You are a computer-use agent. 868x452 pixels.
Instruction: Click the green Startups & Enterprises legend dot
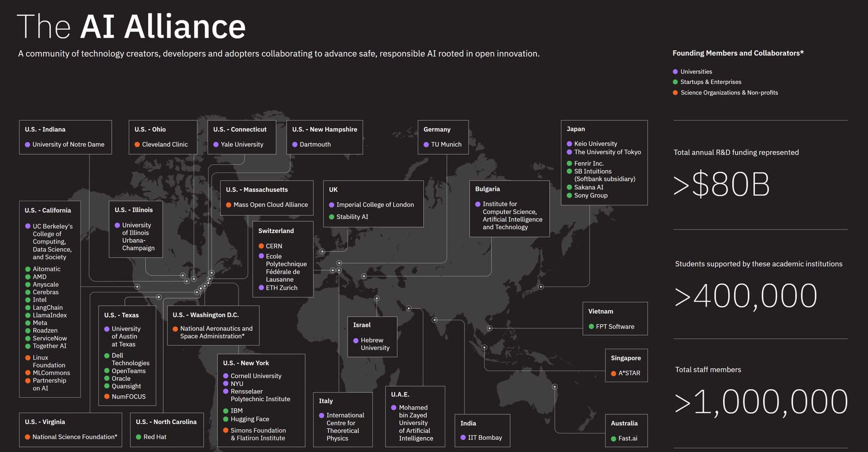click(x=676, y=82)
